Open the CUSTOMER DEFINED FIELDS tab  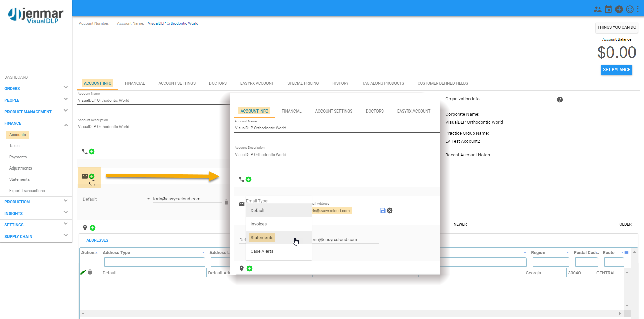coord(443,83)
